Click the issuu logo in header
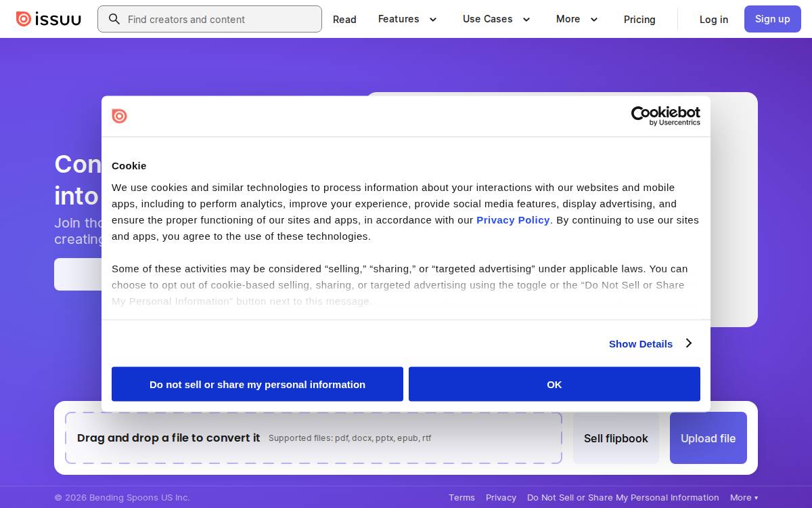The width and height of the screenshot is (812, 508). (x=49, y=19)
